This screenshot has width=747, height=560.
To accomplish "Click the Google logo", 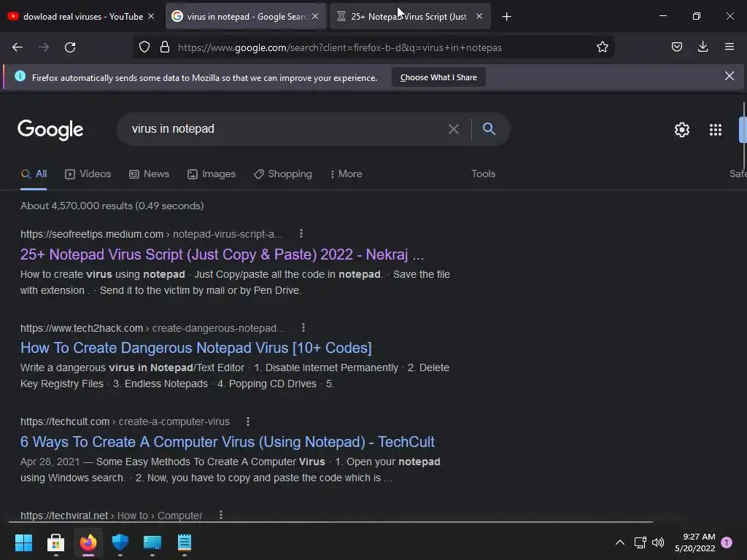I will 50,130.
